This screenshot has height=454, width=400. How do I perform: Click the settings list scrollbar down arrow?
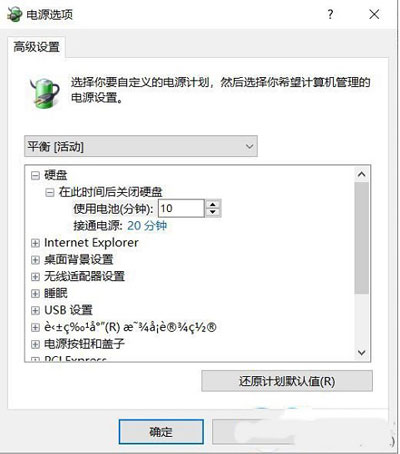(362, 352)
